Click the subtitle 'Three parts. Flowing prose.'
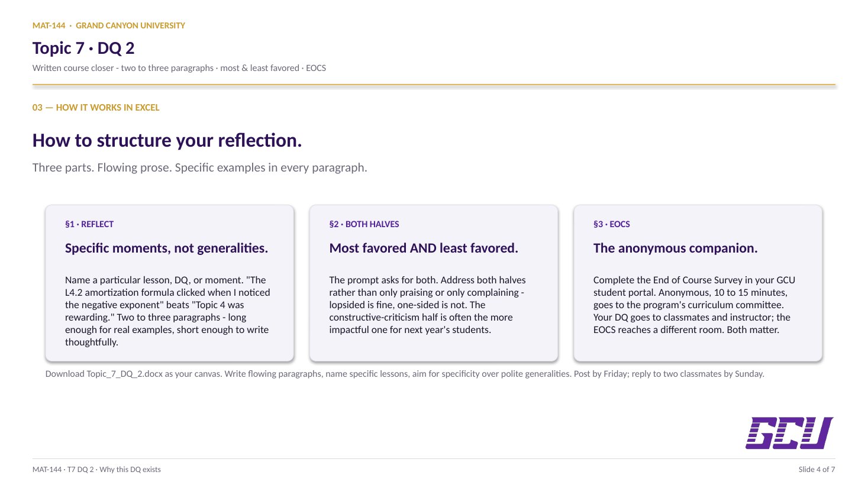The image size is (868, 488). click(200, 167)
